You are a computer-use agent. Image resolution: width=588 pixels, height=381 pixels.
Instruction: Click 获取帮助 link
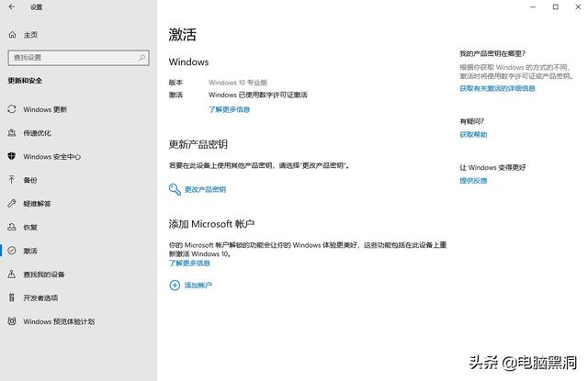click(x=473, y=134)
